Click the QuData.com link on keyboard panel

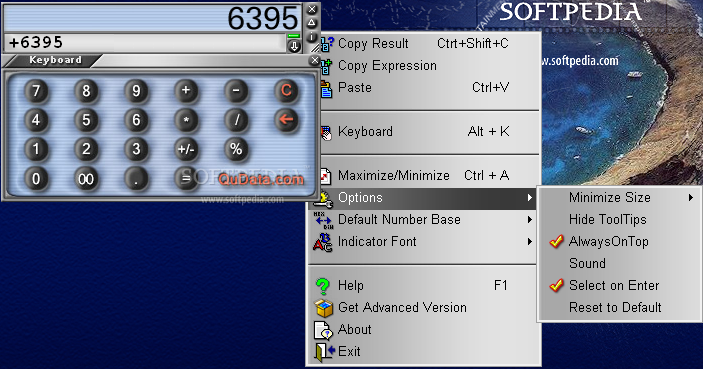point(261,179)
